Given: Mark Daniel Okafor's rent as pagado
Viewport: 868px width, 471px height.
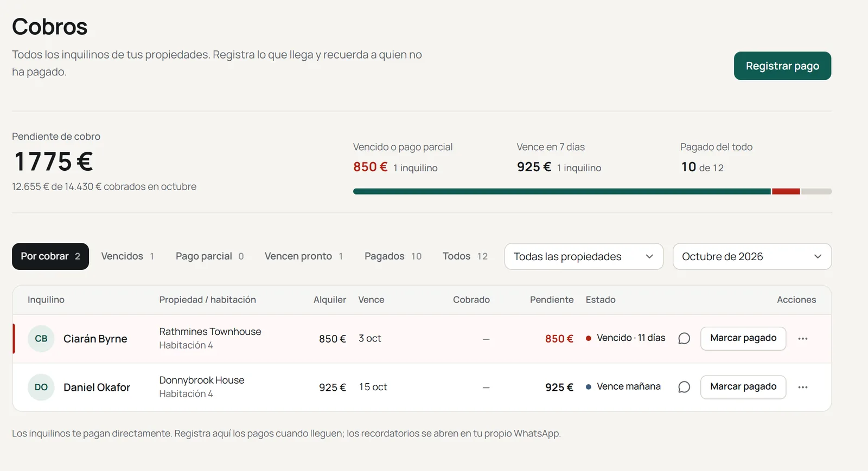Looking at the screenshot, I should pos(743,387).
